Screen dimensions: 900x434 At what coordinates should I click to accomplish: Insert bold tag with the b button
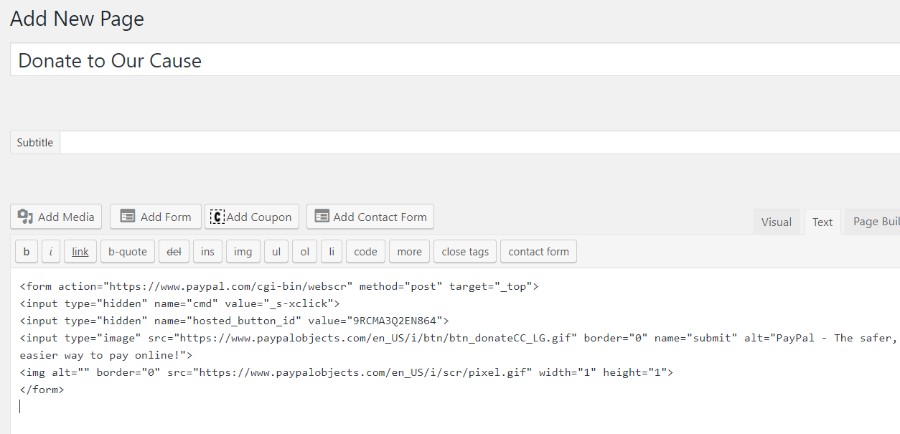click(x=26, y=252)
